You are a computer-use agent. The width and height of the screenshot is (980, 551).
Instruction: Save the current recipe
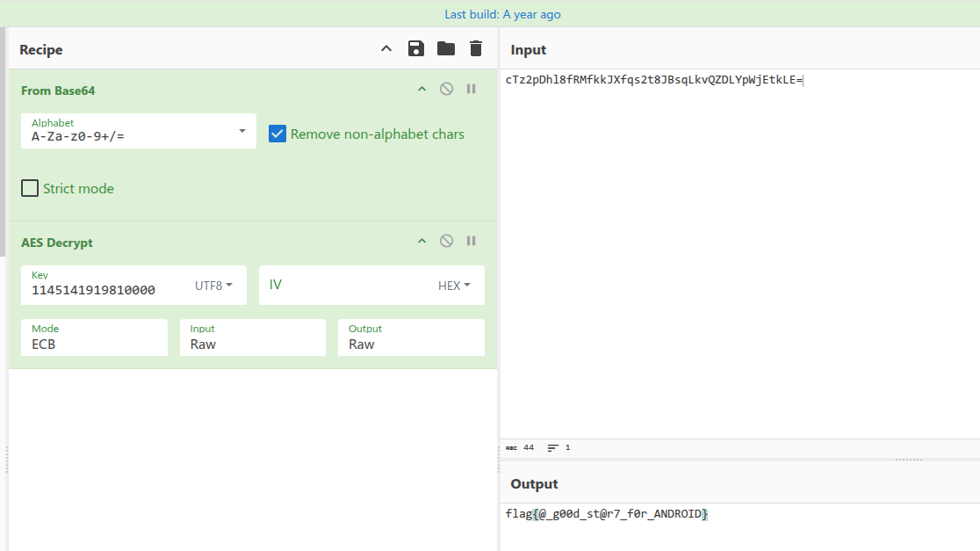416,49
